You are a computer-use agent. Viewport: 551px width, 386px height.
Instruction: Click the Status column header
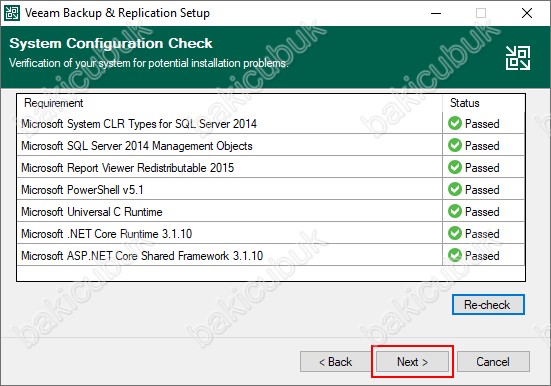point(484,103)
